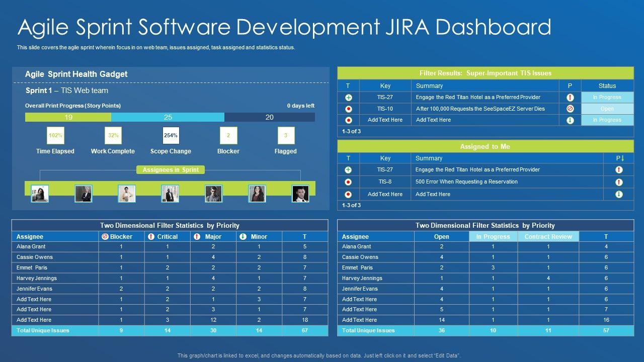Click the critical priority icon in the TIS-8 row
Screen dimensions: 644x362
click(619, 182)
